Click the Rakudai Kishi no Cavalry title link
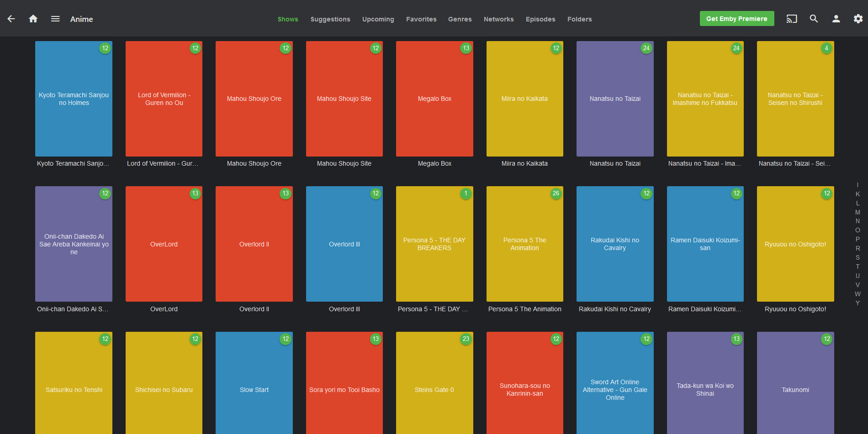 [615, 309]
